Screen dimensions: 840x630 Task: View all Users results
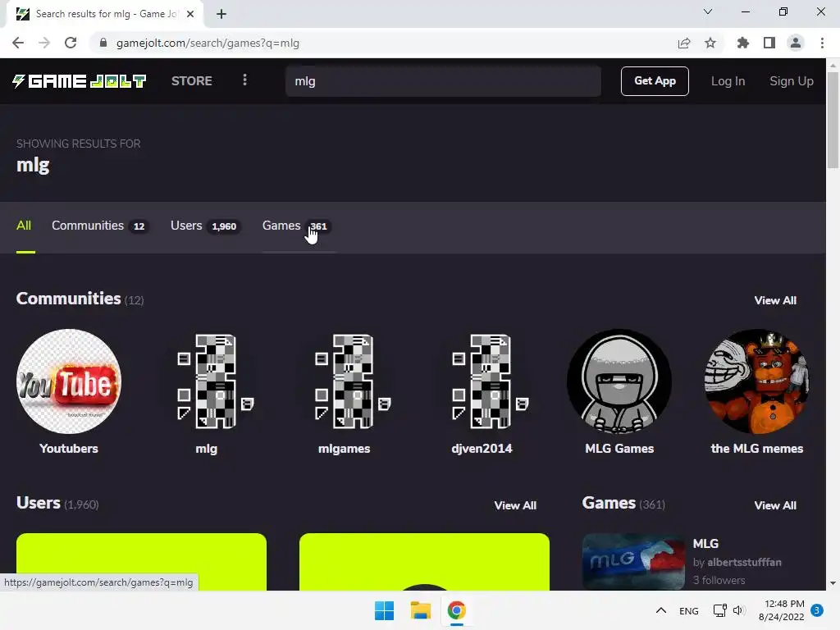pyautogui.click(x=515, y=505)
